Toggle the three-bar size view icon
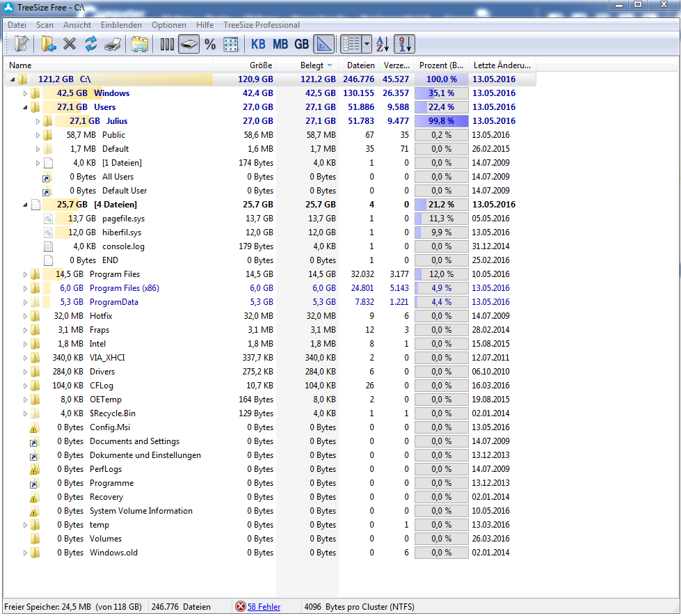The width and height of the screenshot is (681, 616). pyautogui.click(x=167, y=45)
